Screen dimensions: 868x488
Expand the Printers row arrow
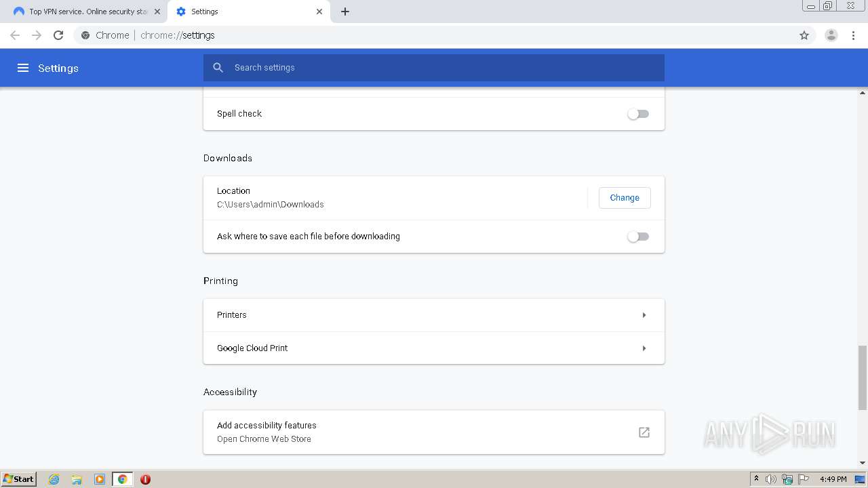644,315
